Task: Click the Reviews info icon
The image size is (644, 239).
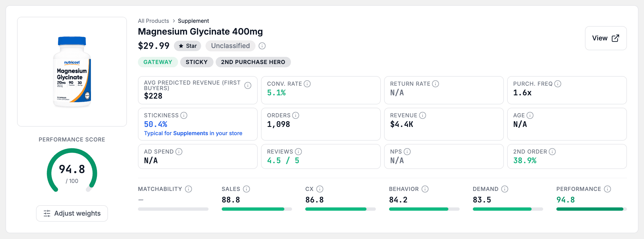Action: pos(298,152)
